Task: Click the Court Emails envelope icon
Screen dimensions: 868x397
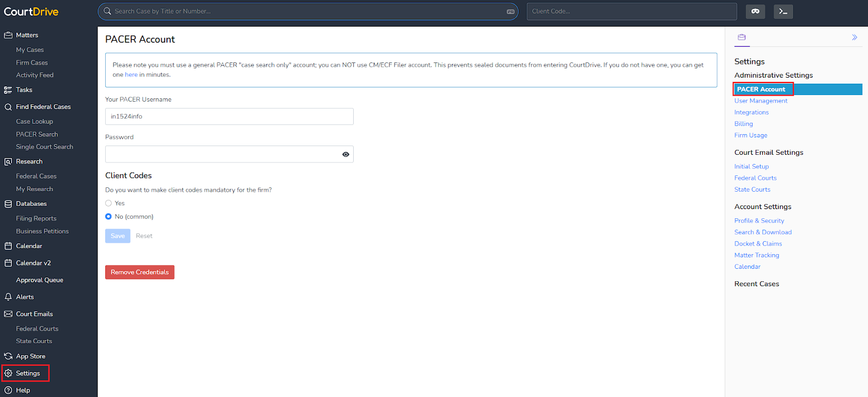Action: click(x=8, y=314)
